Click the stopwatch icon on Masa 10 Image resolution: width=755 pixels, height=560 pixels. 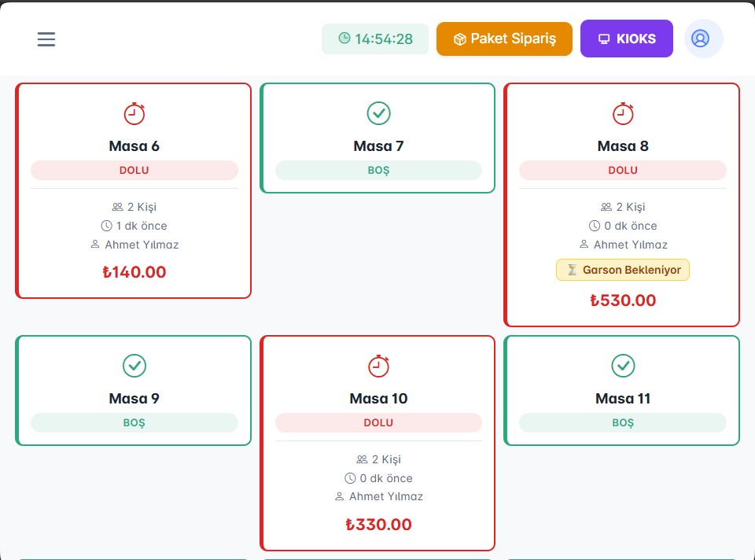tap(378, 366)
